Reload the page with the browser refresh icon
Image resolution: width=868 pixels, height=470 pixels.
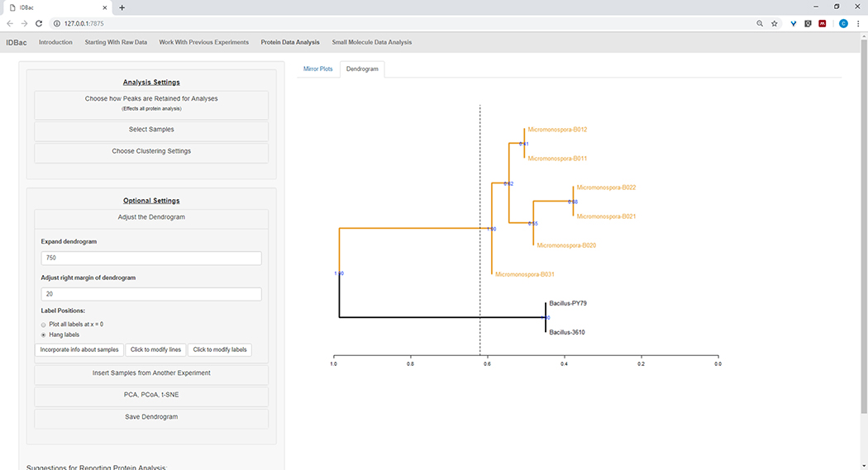[x=38, y=24]
